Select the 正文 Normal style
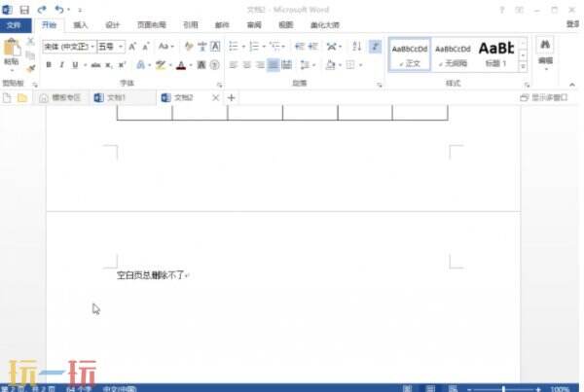Viewport: 584px width, 392px height. click(410, 55)
